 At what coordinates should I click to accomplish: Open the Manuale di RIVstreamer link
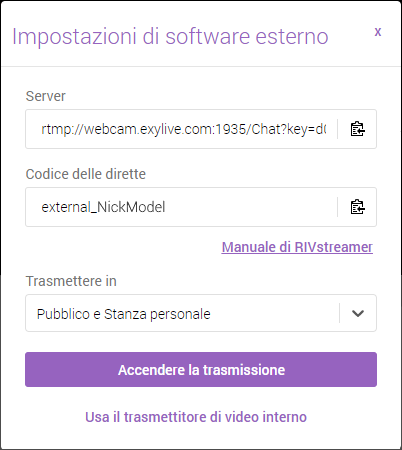pos(297,247)
